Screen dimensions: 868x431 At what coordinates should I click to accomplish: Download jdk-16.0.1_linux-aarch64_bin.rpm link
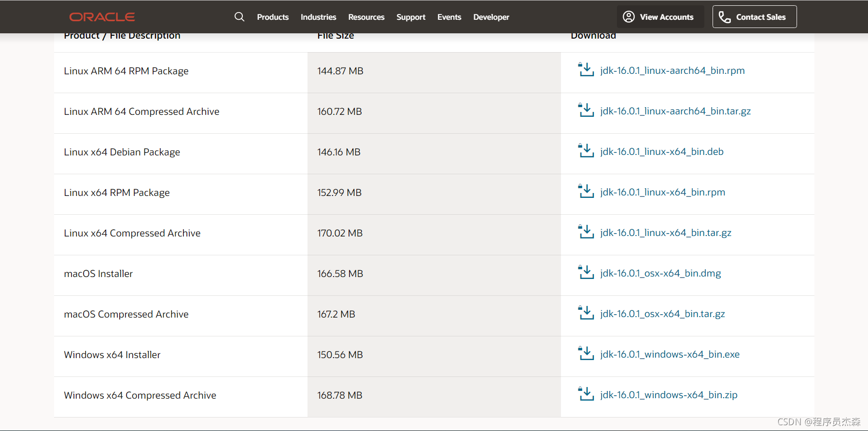click(x=672, y=70)
